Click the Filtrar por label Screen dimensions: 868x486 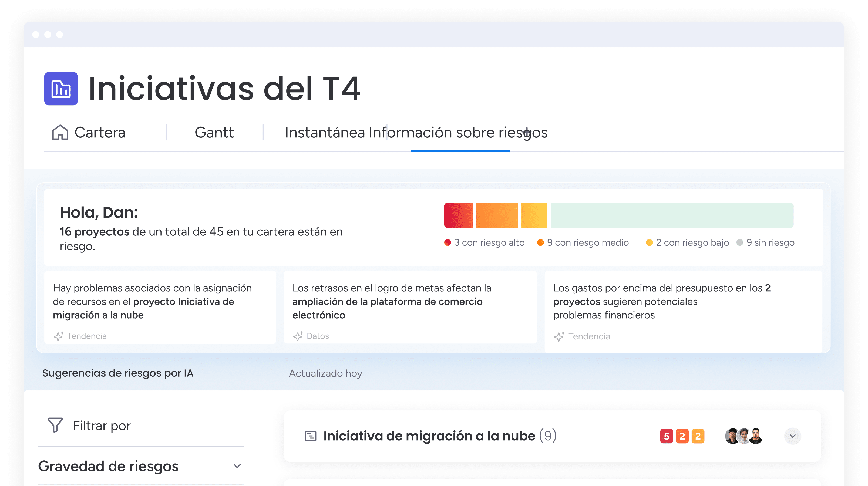tap(102, 426)
